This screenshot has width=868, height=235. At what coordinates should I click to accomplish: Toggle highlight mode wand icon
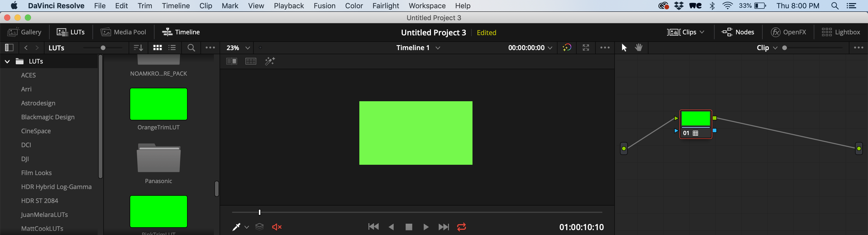point(270,61)
